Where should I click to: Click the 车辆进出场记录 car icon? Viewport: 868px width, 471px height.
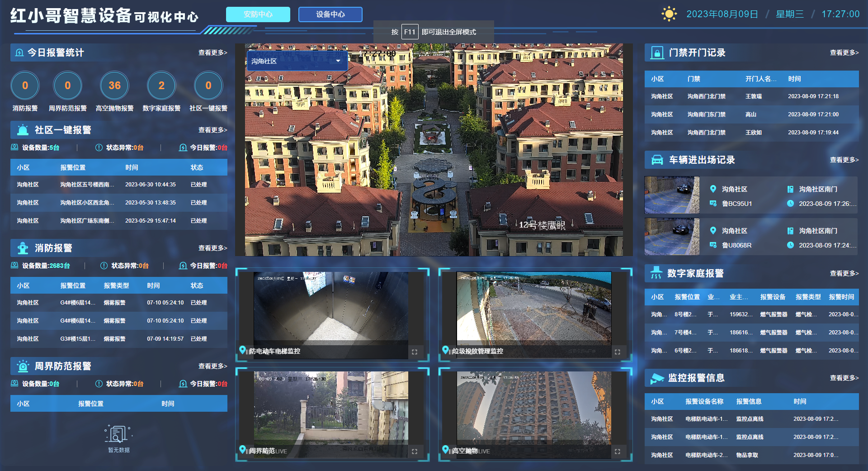click(656, 160)
